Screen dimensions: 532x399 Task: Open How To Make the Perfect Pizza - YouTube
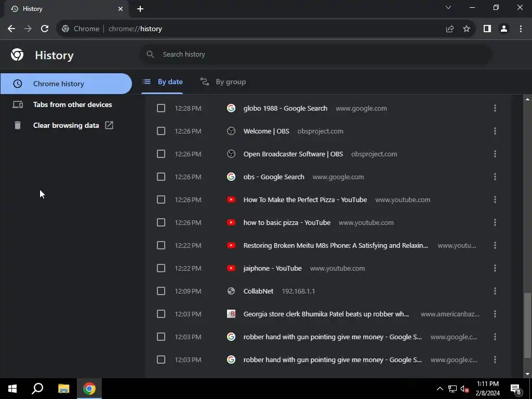click(x=305, y=199)
